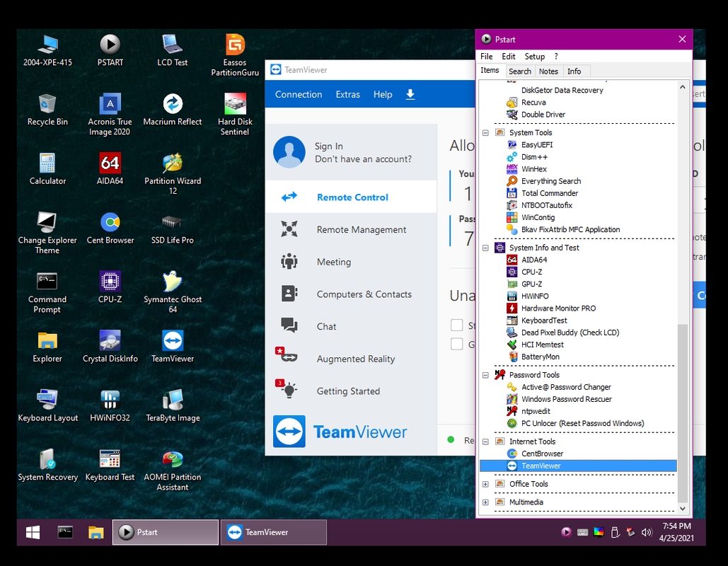This screenshot has width=728, height=566.
Task: Open the Pstart File menu
Action: 487,56
